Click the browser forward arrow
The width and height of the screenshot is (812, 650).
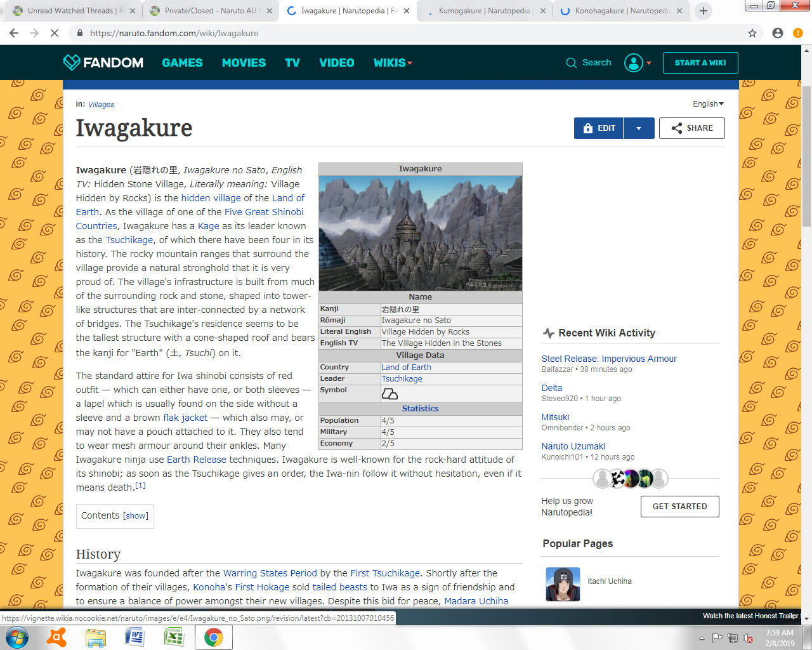pos(34,33)
